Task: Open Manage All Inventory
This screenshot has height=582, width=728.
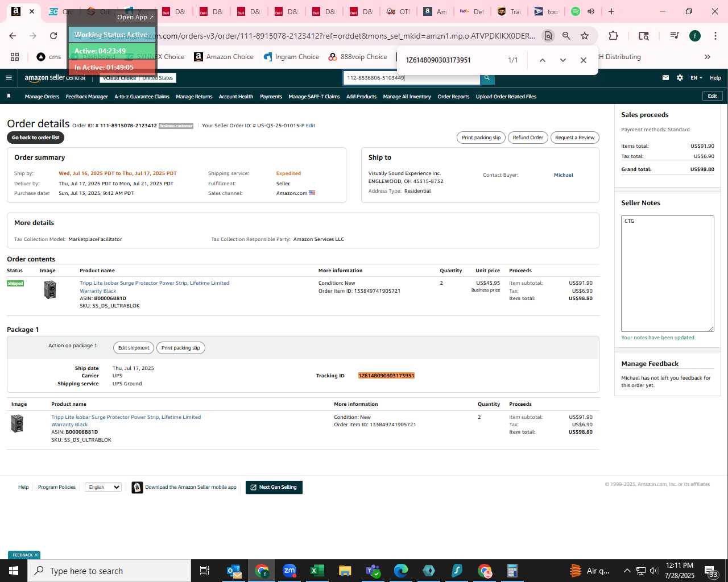Action: pyautogui.click(x=407, y=97)
